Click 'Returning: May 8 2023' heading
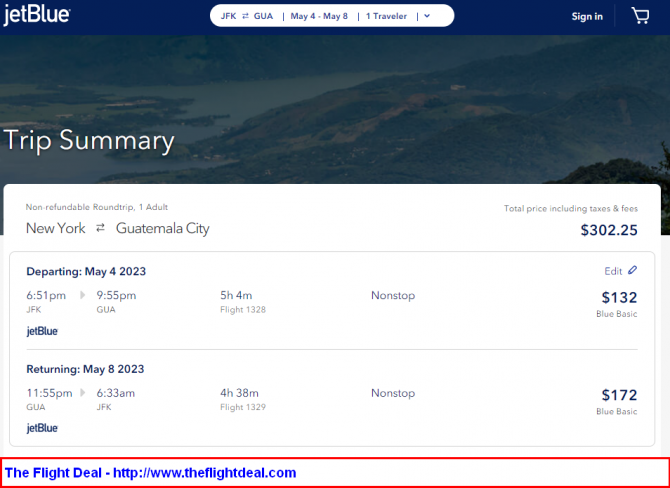Screen dimensions: 670x488 85,369
